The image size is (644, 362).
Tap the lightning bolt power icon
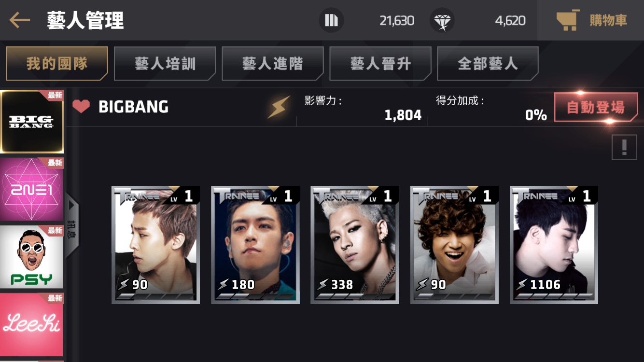click(x=279, y=107)
